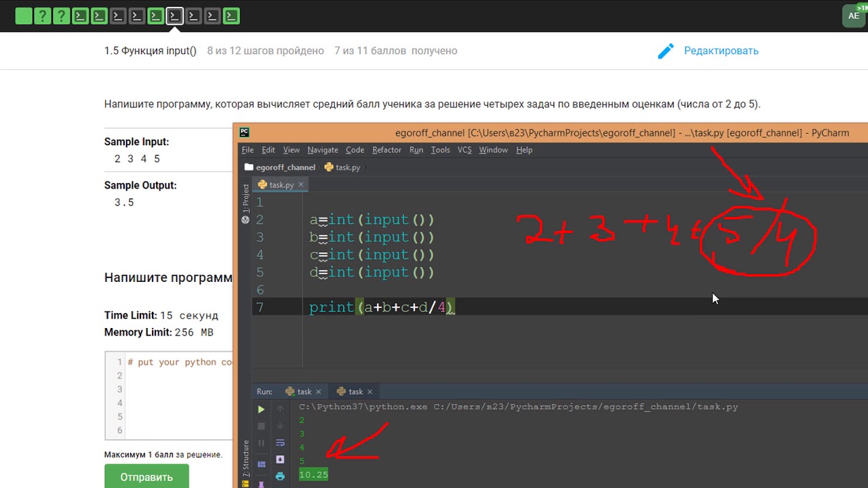Click the print icon in Run panel
Viewport: 868px width, 488px height.
pyautogui.click(x=280, y=476)
